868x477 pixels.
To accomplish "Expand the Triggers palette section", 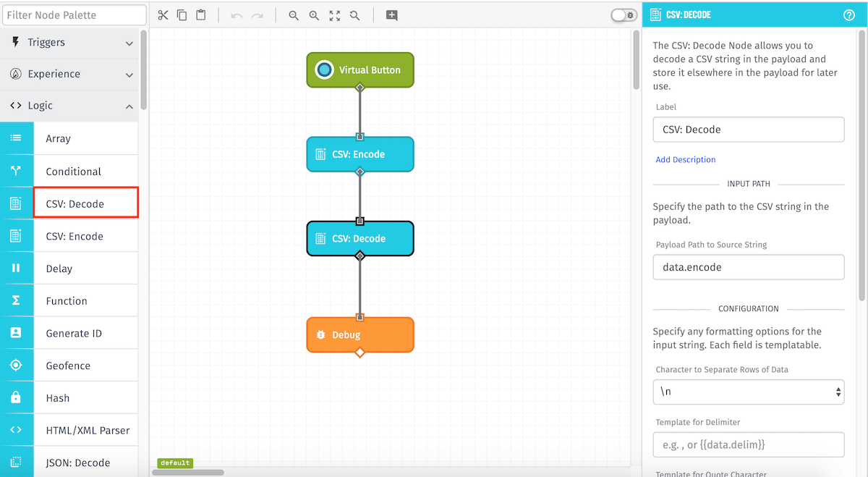I will (69, 43).
